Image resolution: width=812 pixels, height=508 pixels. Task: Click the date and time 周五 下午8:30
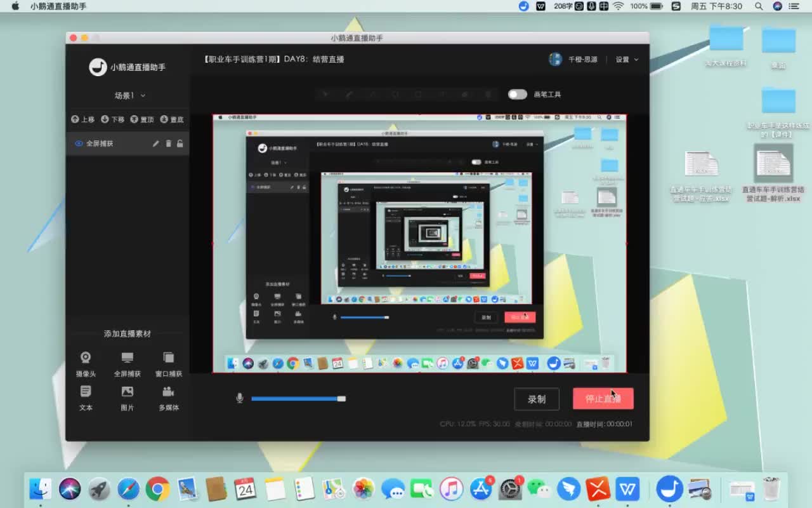click(716, 6)
